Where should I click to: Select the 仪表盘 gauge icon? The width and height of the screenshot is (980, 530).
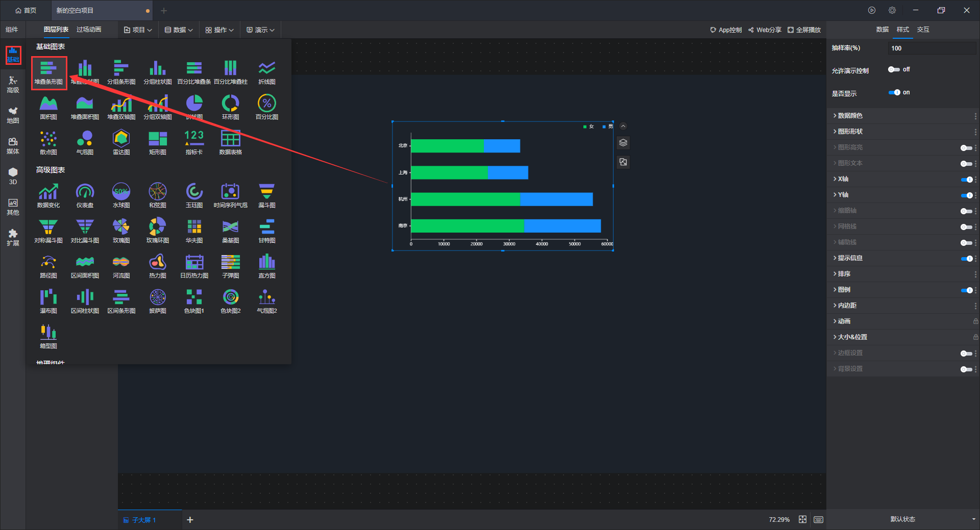coord(85,196)
